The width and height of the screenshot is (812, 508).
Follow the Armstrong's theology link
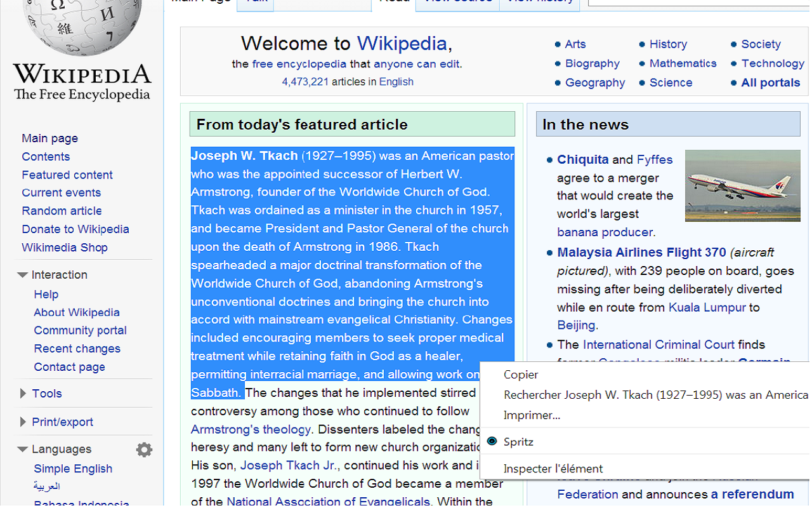pyautogui.click(x=251, y=430)
